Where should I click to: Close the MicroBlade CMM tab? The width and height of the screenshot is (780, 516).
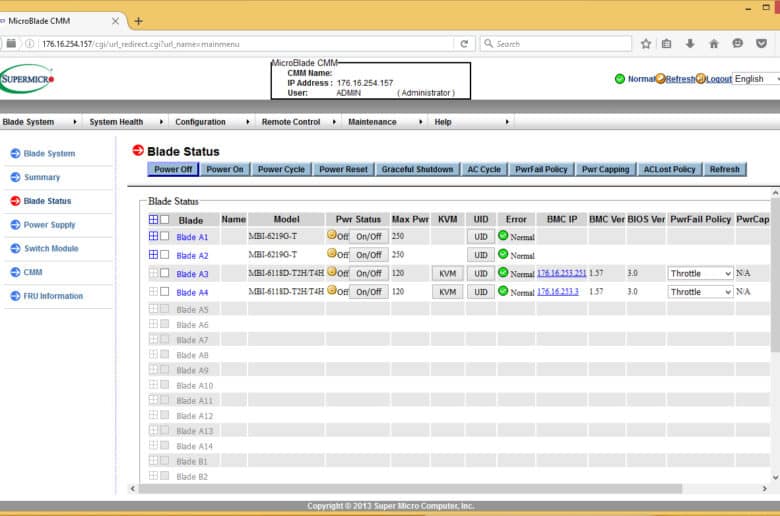[115, 21]
